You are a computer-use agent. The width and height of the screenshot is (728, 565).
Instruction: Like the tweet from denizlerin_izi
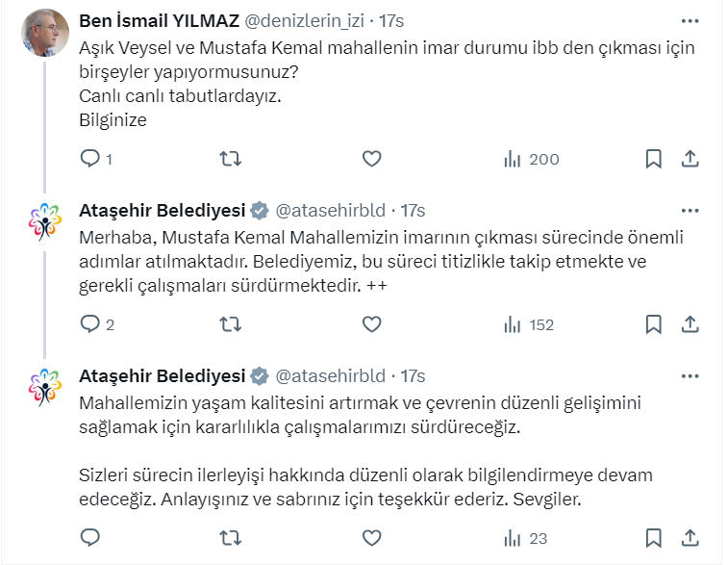(x=371, y=159)
